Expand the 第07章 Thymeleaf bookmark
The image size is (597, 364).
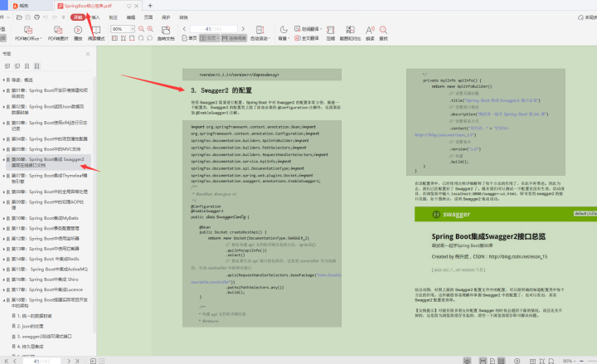pos(4,176)
